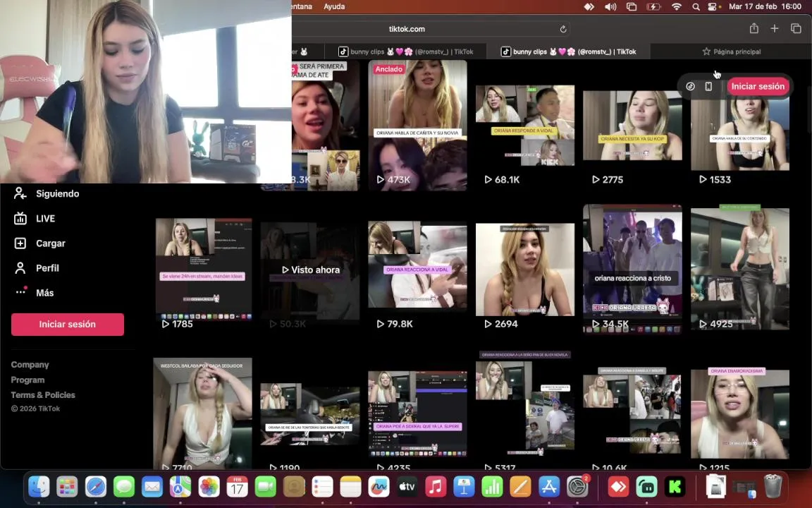
Task: Open a new Safari tab with plus
Action: click(775, 28)
